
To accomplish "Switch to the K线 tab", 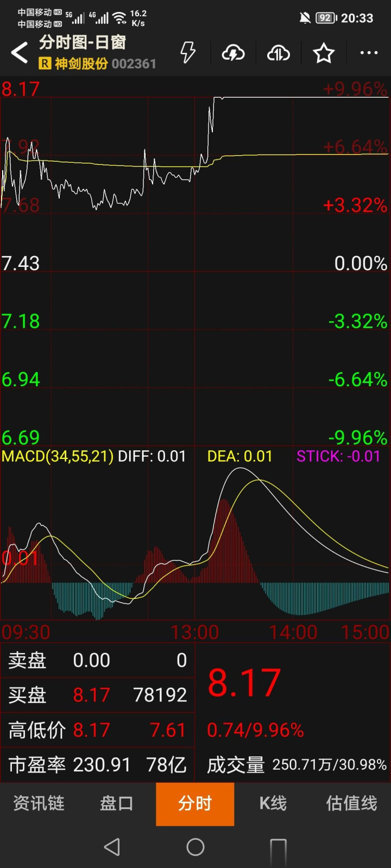I will click(273, 803).
